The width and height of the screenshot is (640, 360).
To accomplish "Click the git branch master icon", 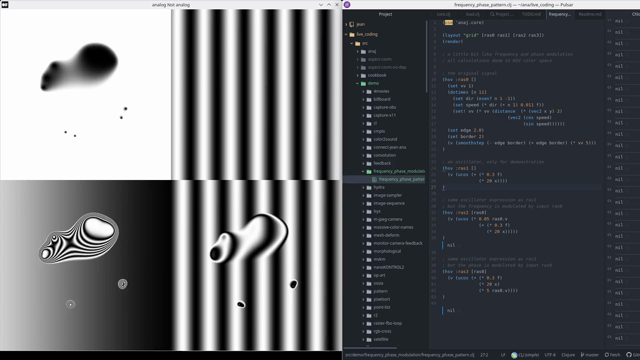I will (x=582, y=355).
